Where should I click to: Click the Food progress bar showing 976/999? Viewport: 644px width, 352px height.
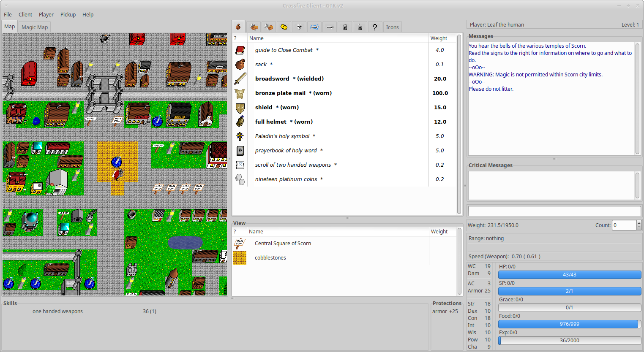[570, 324]
